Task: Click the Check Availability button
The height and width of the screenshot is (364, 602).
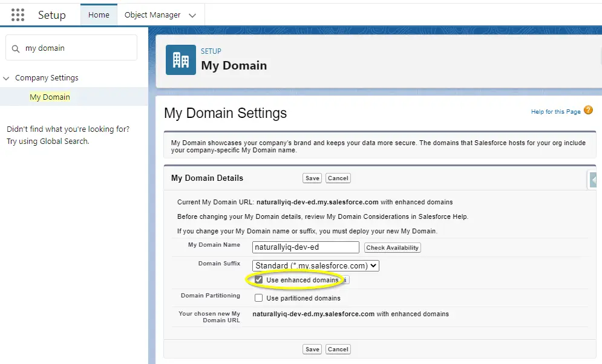Action: (392, 247)
